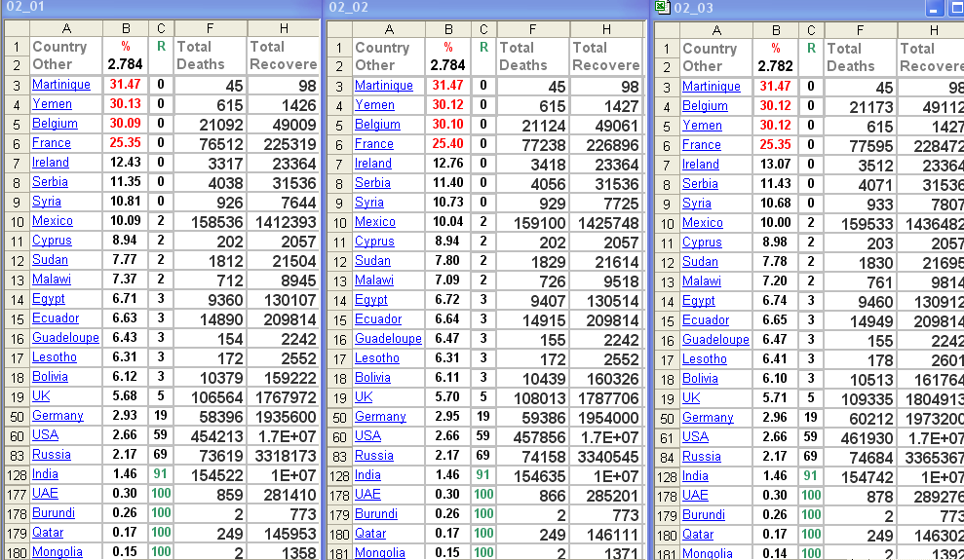Screen dimensions: 964x560
Task: Open the Yemen link in window 02_01
Action: coord(52,104)
